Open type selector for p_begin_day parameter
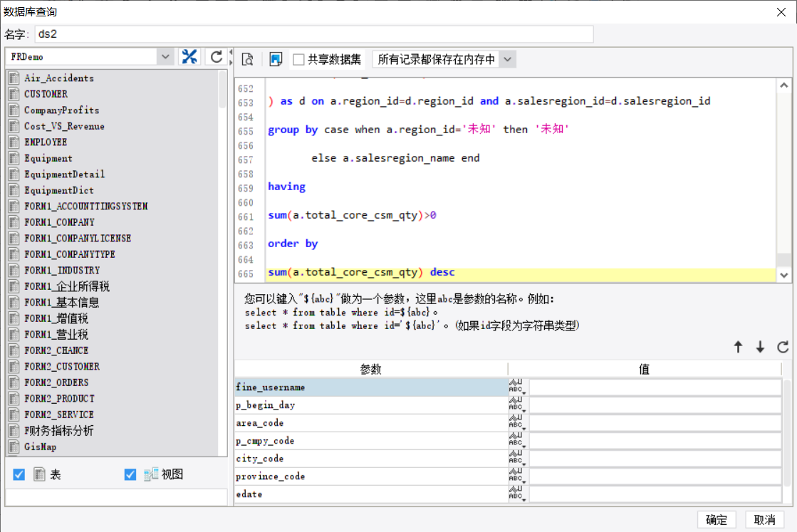This screenshot has height=532, width=797. pyautogui.click(x=517, y=405)
